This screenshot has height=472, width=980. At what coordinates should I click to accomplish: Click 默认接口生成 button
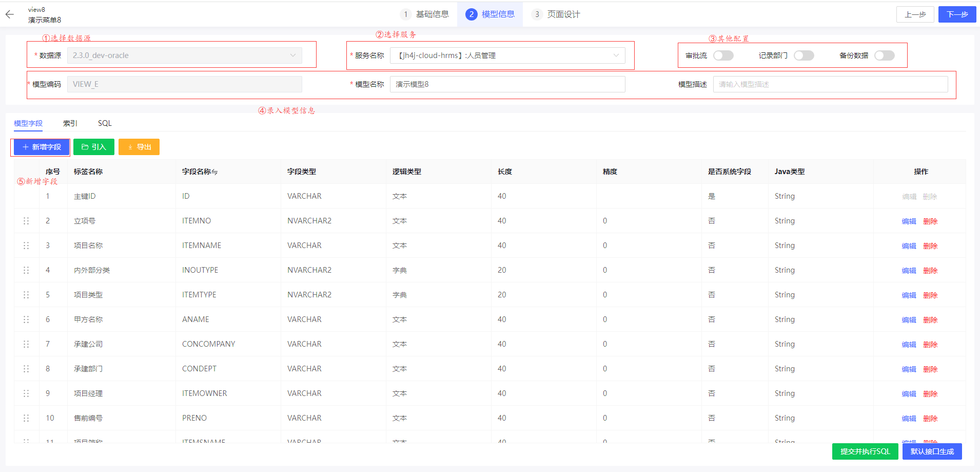(932, 451)
